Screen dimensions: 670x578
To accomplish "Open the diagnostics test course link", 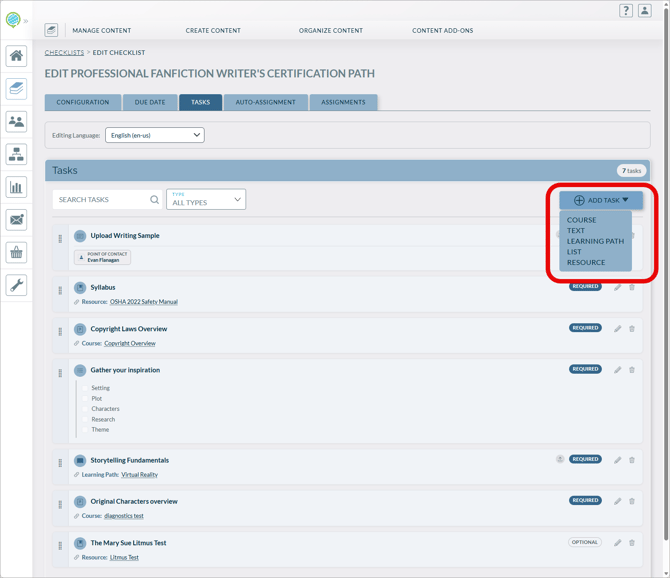I will [x=124, y=516].
